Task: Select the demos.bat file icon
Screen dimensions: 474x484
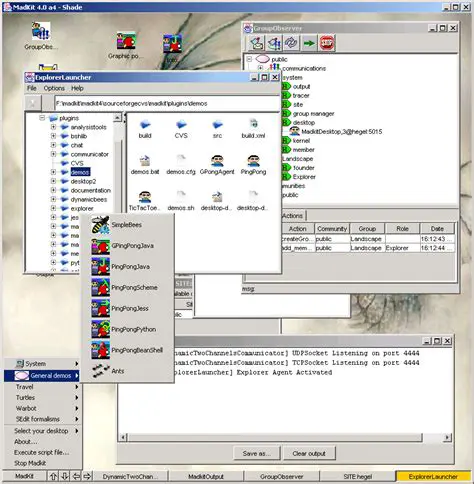Action: point(145,161)
